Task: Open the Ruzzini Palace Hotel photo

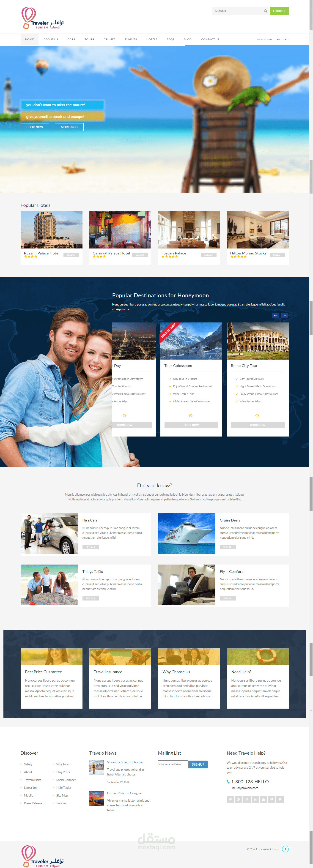Action: (x=52, y=230)
